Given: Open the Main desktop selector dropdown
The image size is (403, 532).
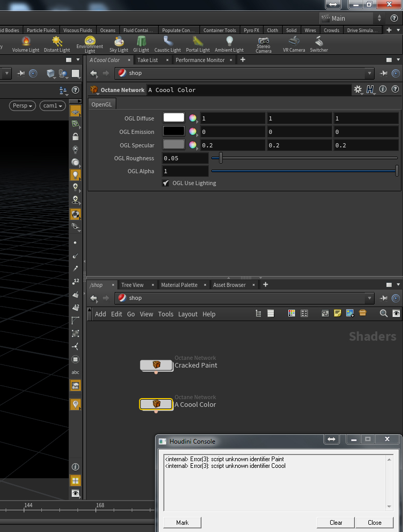Looking at the screenshot, I should click(351, 18).
